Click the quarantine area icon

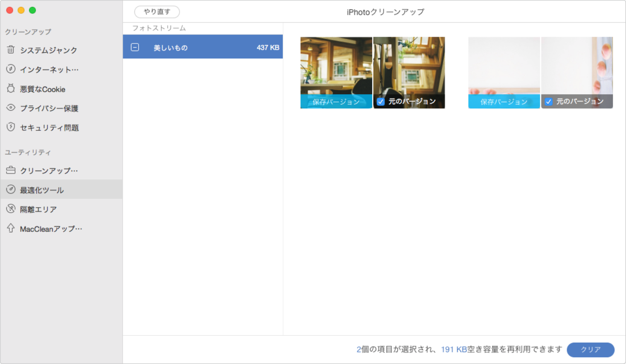click(x=11, y=209)
